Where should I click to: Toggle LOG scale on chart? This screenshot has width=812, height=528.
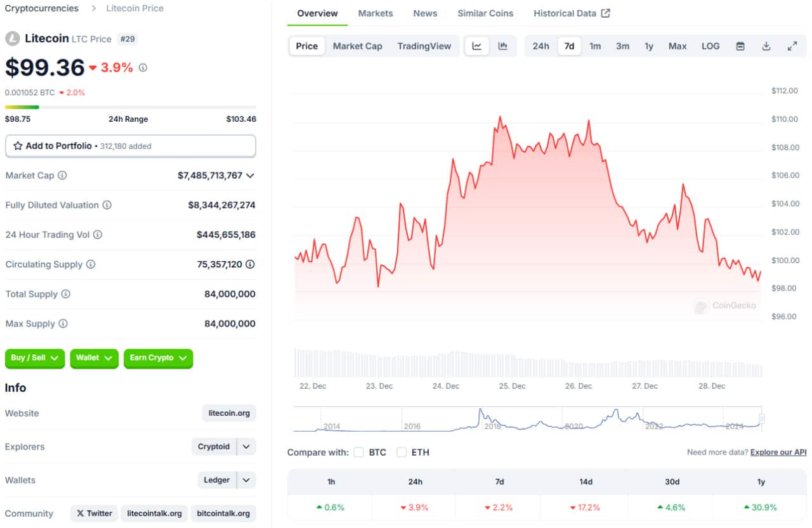pos(710,46)
